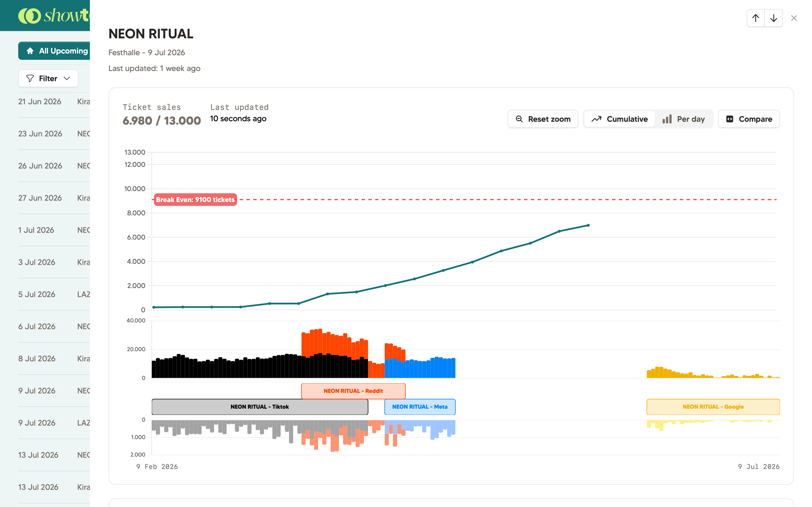Close the NEON RITUAL detail panel
This screenshot has width=812, height=507.
pos(794,18)
